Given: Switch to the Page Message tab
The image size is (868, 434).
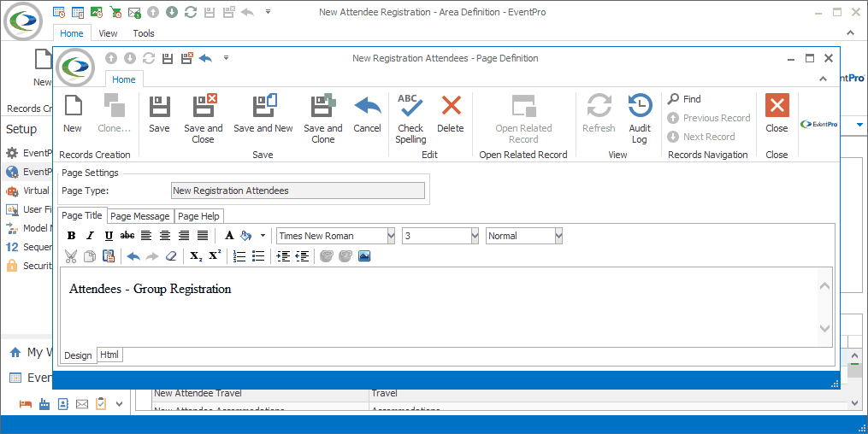Looking at the screenshot, I should pyautogui.click(x=140, y=216).
